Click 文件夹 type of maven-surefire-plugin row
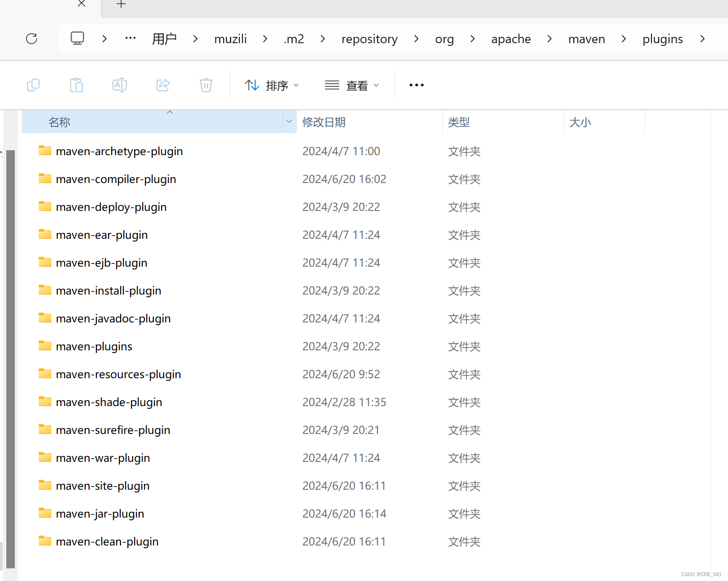Screen dimensions: 728x581 tap(464, 430)
